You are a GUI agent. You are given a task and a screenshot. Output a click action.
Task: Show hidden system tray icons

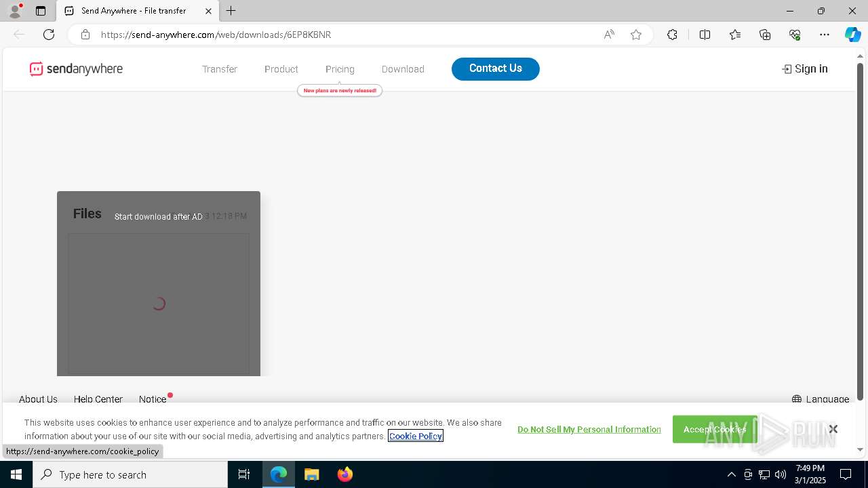pyautogui.click(x=731, y=474)
